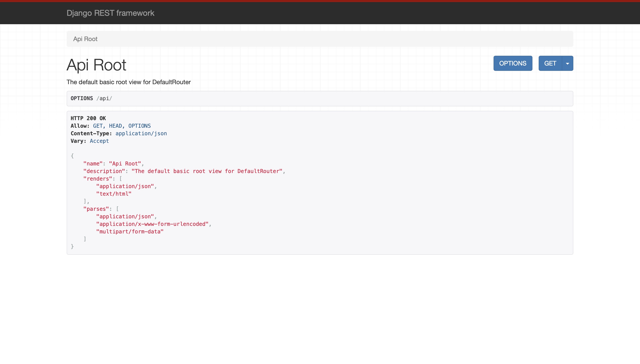Image resolution: width=640 pixels, height=364 pixels.
Task: Select the Vary: Accept header line
Action: [90, 141]
